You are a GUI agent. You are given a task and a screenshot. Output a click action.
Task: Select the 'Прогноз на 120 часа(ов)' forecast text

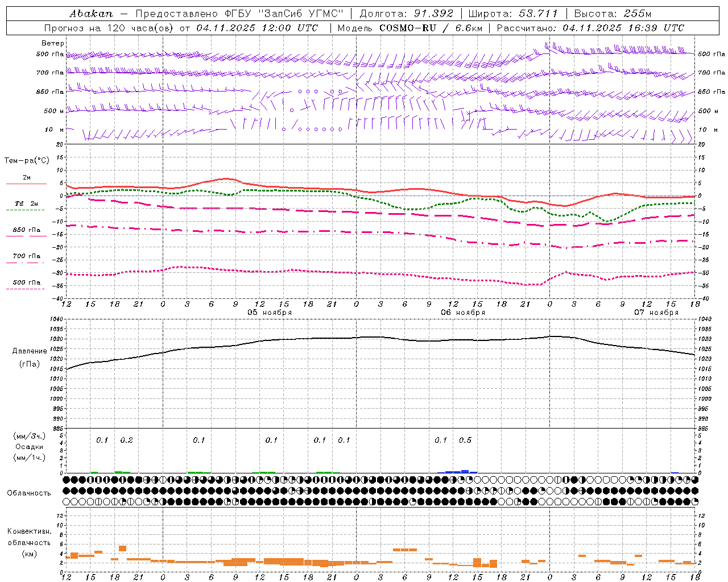[110, 28]
